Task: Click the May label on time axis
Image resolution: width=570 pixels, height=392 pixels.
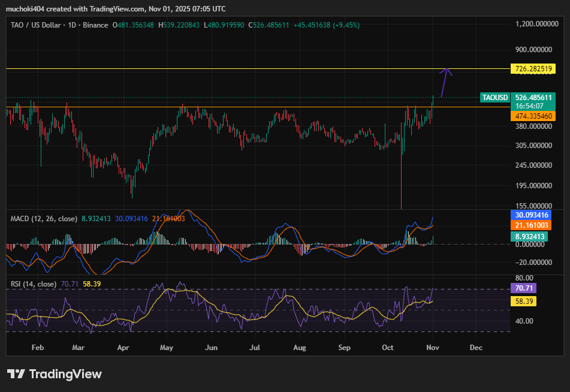Action: point(167,347)
